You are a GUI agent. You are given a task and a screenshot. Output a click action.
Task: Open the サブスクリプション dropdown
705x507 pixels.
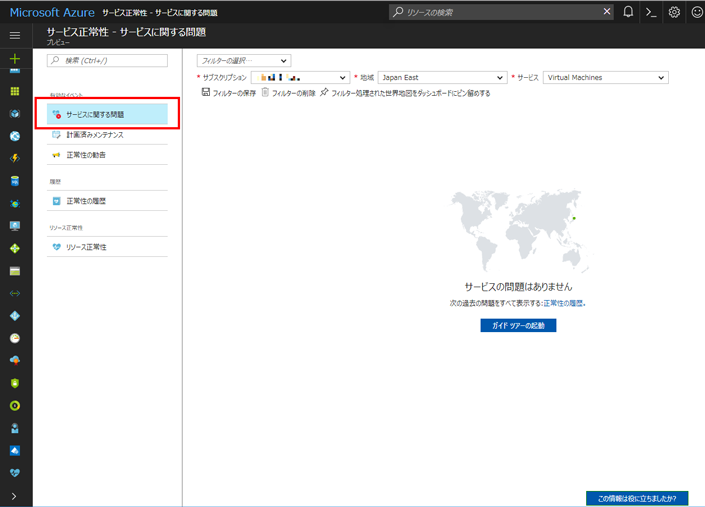click(x=300, y=78)
